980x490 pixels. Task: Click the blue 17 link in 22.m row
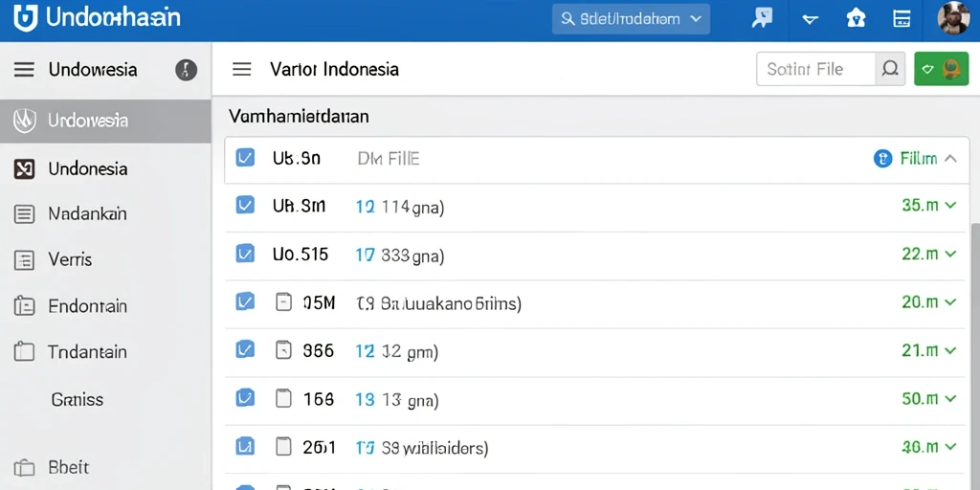tap(365, 256)
